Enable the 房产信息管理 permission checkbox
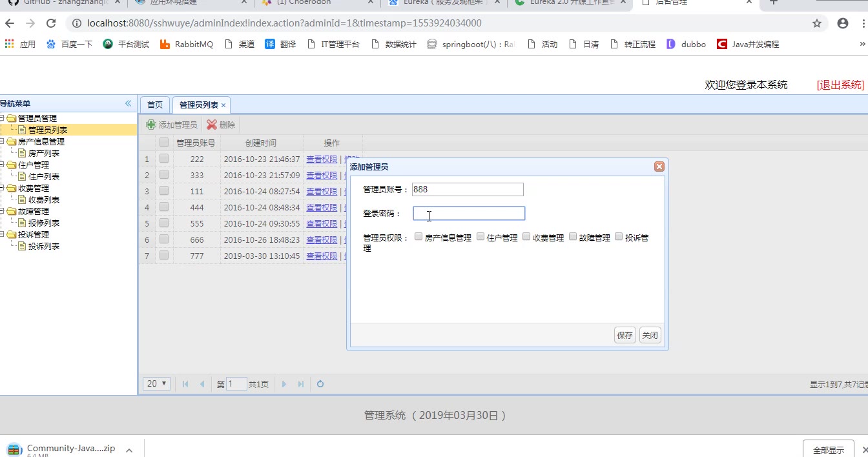The image size is (868, 457). click(x=418, y=237)
